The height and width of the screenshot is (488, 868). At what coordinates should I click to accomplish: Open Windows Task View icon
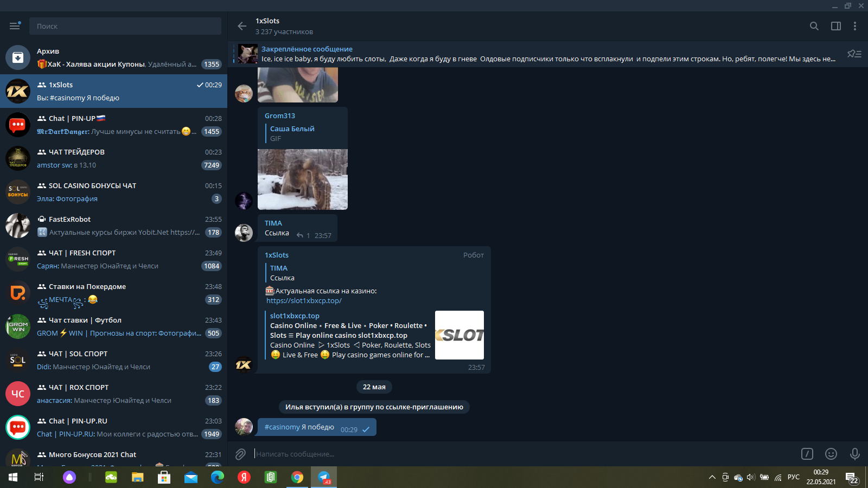pyautogui.click(x=39, y=477)
